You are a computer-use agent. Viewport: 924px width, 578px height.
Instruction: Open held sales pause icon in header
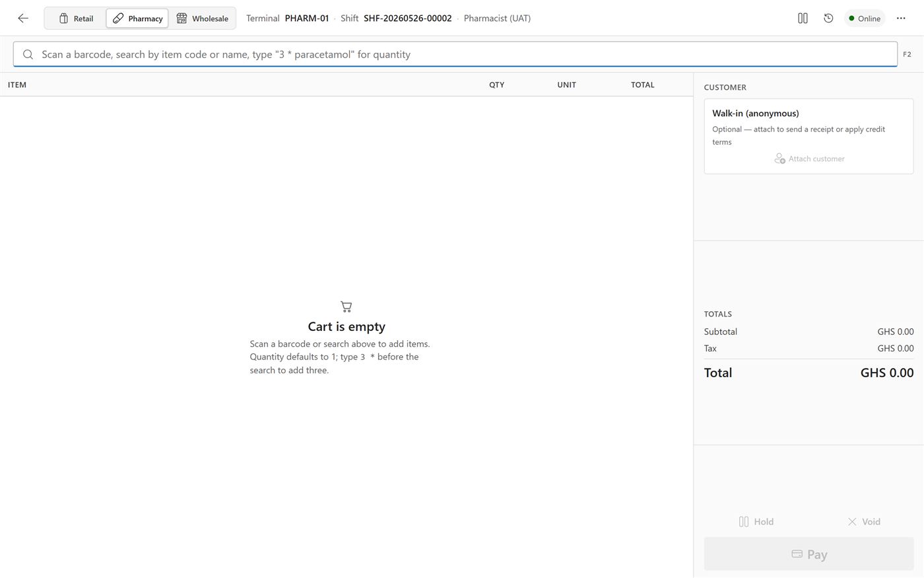803,18
